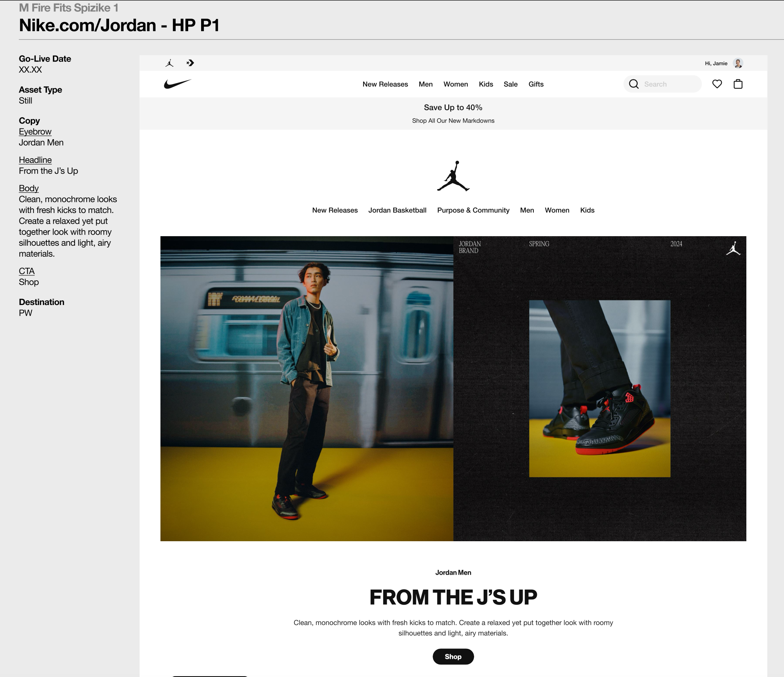Image resolution: width=784 pixels, height=677 pixels.
Task: Open Favorites via the heart icon
Action: click(x=717, y=84)
